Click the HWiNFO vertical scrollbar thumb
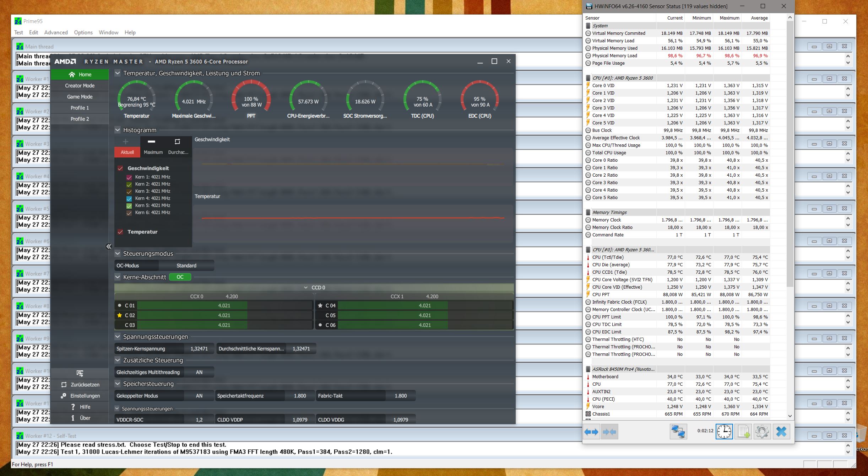Image resolution: width=868 pixels, height=476 pixels. click(790, 153)
